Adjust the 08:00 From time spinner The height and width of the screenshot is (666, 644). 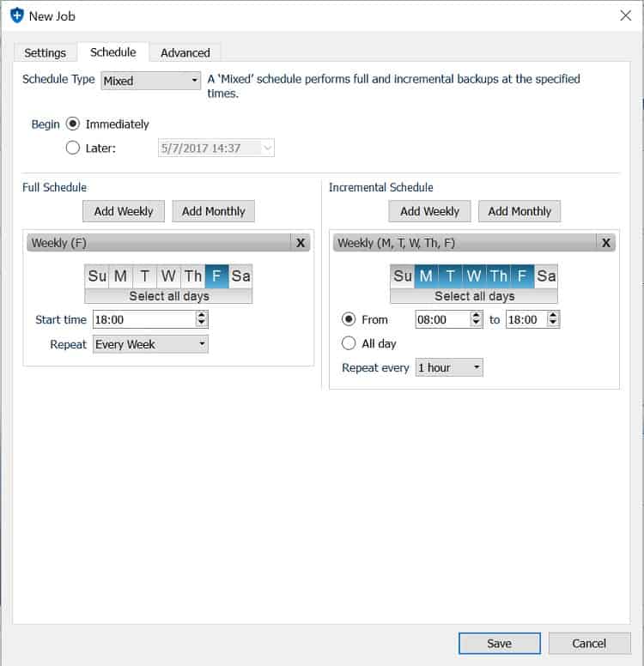click(x=476, y=319)
